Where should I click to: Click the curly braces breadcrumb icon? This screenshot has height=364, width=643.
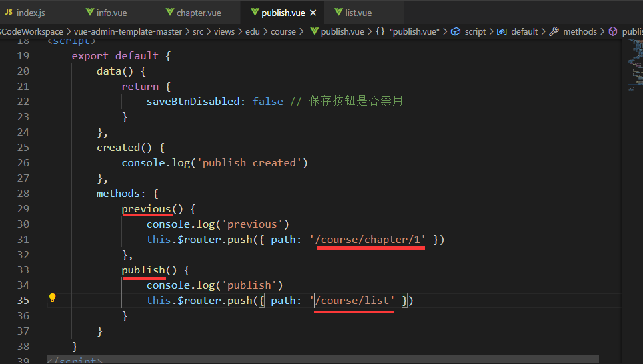[x=380, y=31]
